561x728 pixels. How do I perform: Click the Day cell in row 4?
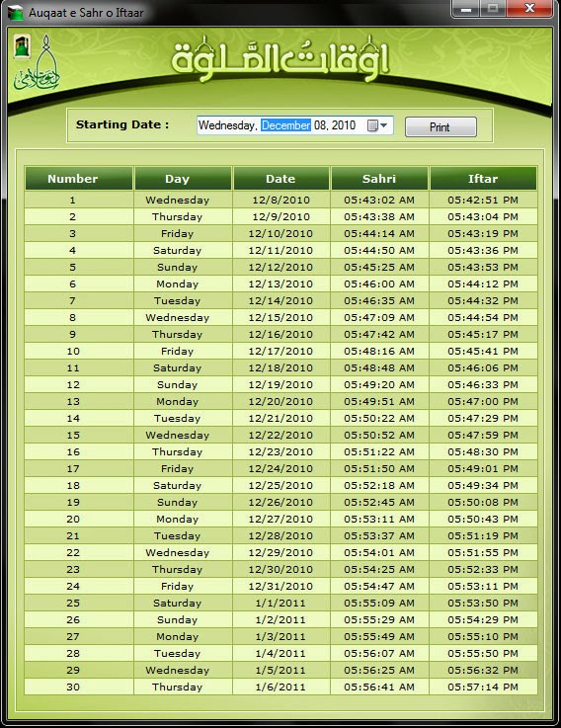point(183,250)
